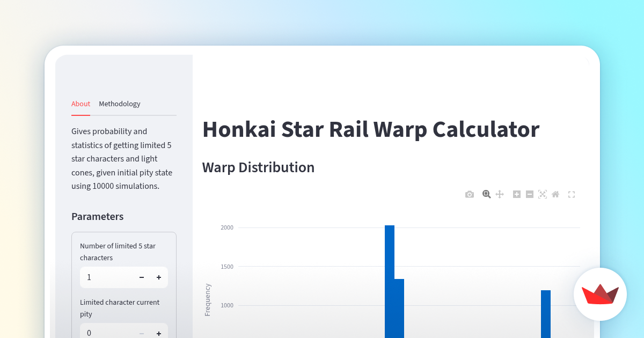The height and width of the screenshot is (338, 644).
Task: Select the tallest histogram bar near 2000
Action: tap(390, 282)
